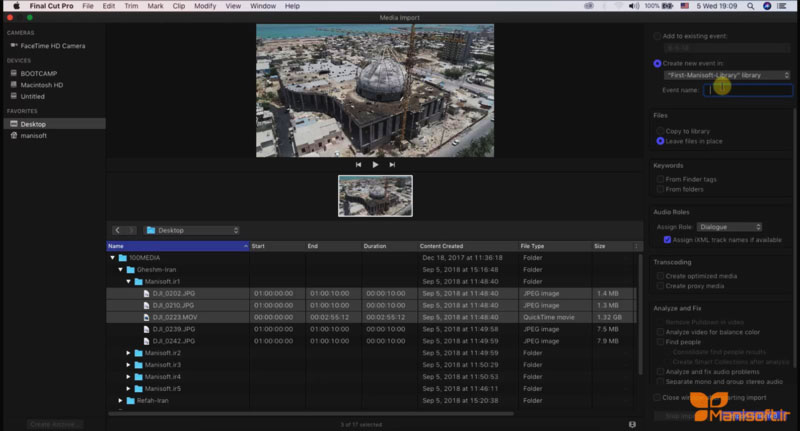Sort list by Name column header
This screenshot has height=431, width=800.
click(x=178, y=246)
